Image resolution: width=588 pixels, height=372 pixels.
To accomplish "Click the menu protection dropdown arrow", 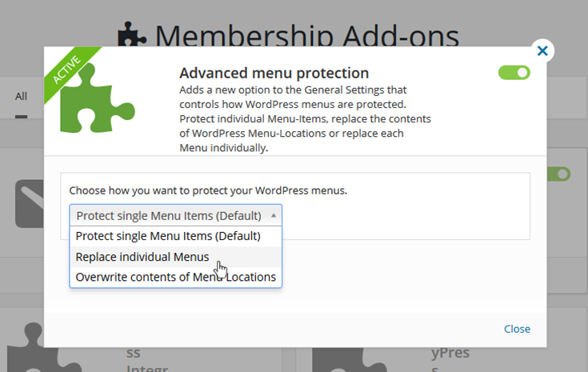I will tap(274, 215).
